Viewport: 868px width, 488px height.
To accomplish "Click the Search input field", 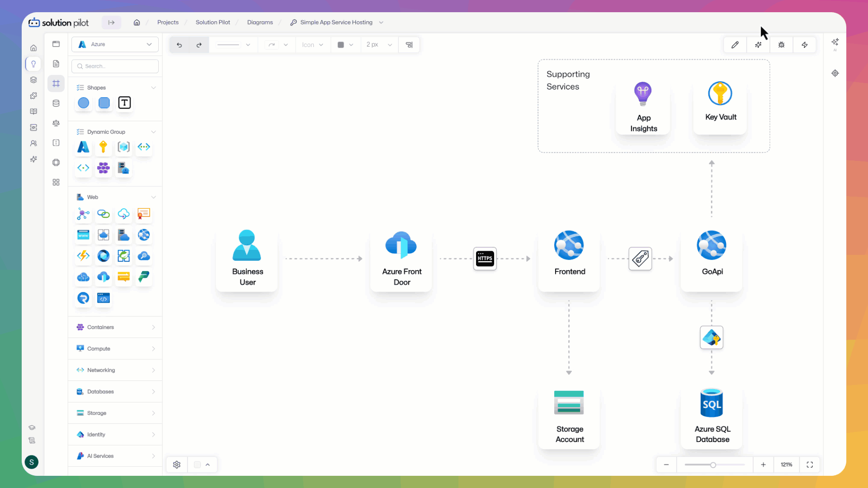I will pyautogui.click(x=115, y=66).
